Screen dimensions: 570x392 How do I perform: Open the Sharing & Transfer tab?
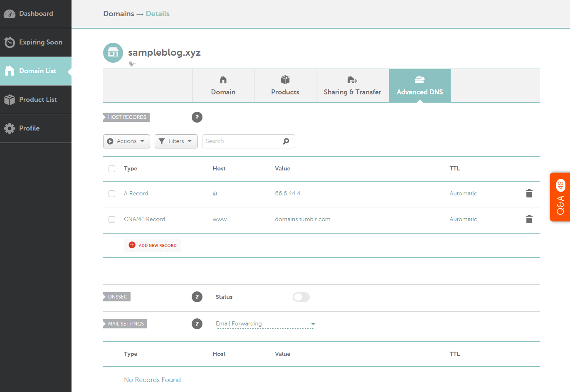[353, 86]
